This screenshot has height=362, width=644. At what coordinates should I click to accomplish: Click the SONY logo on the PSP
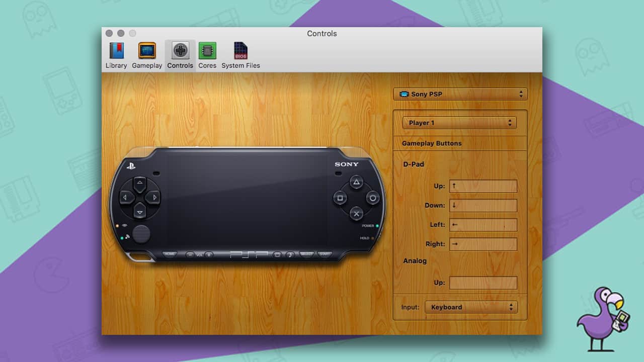347,164
